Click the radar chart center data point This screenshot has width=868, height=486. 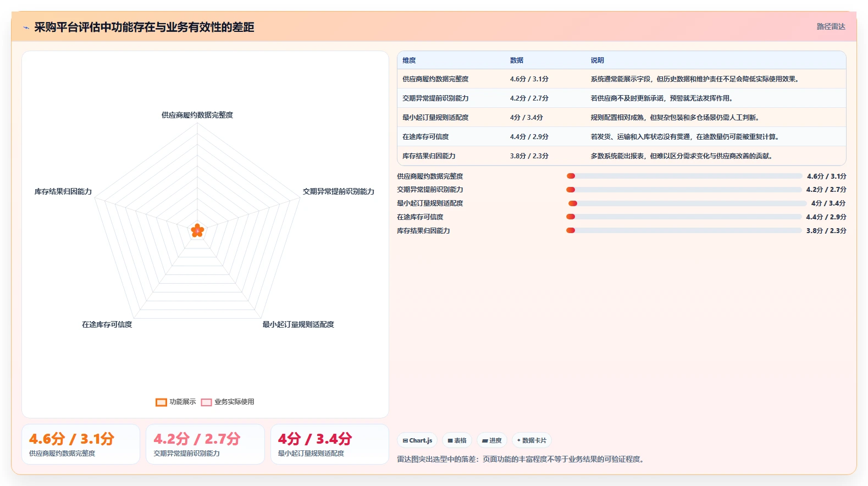pos(197,231)
